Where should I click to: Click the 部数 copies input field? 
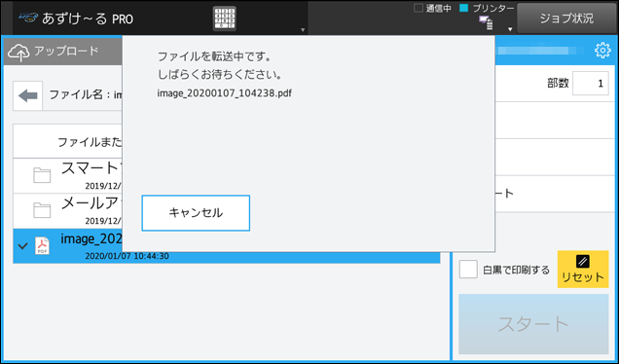590,84
